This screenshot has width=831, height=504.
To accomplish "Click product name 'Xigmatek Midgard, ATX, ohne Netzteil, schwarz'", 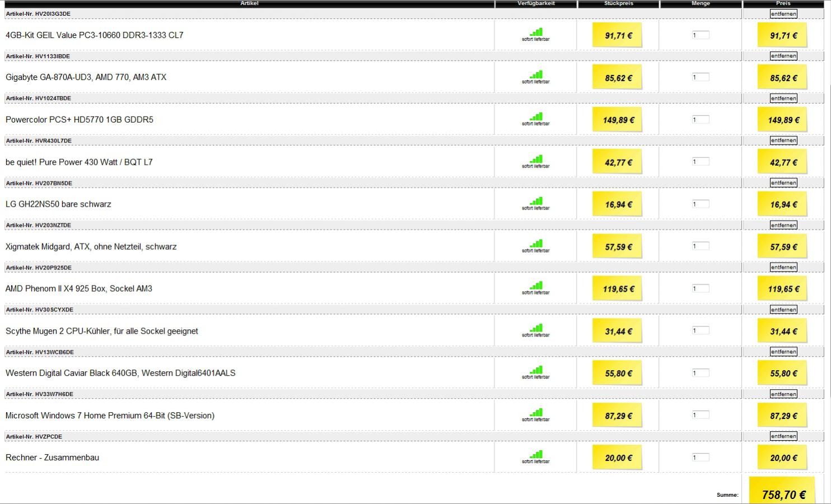I will click(x=91, y=247).
